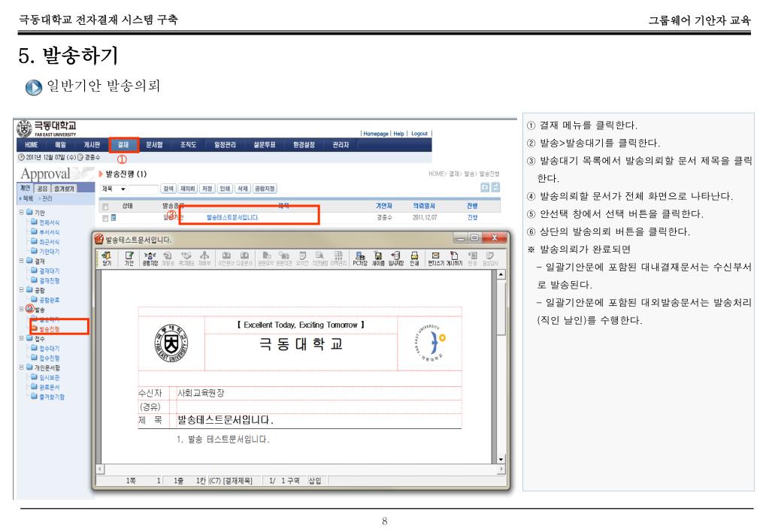This screenshot has height=532, width=769.
Task: Click the 저장 button in the list toolbar
Action: pos(207,189)
